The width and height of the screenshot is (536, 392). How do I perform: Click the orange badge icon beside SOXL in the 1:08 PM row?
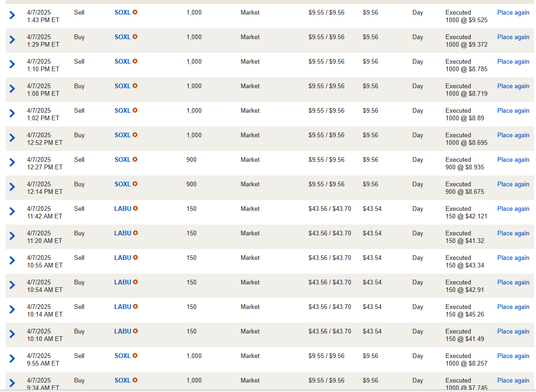click(135, 86)
